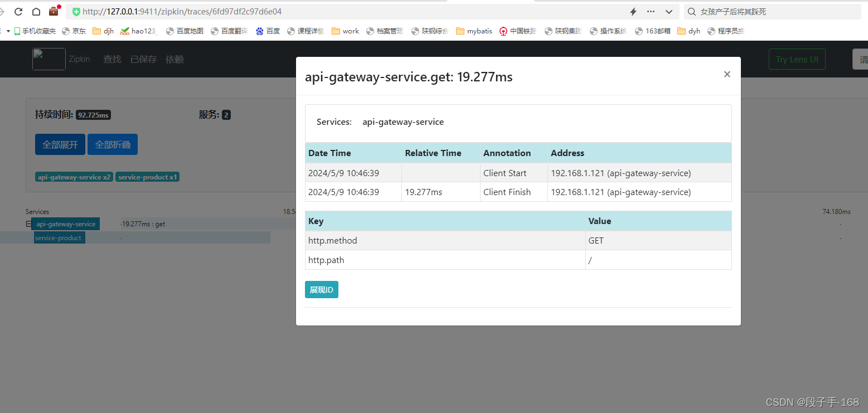
Task: Open the 百度 paw bookmark
Action: pos(268,31)
